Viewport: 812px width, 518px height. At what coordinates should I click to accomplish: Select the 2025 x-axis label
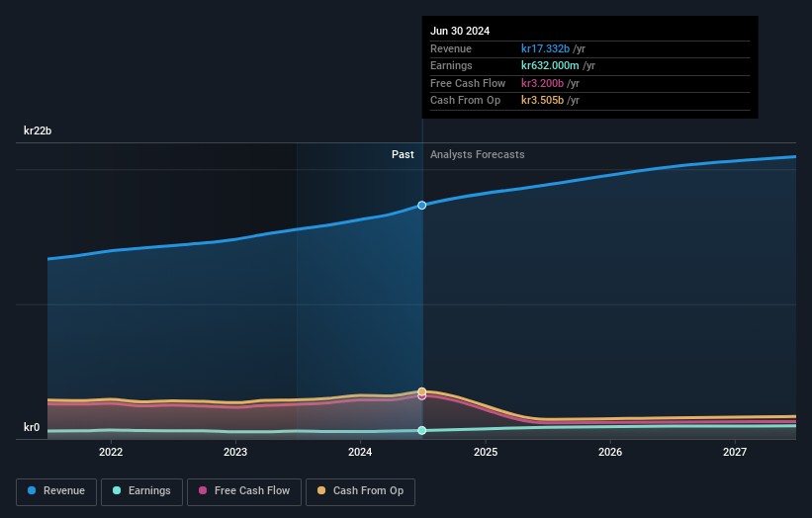point(486,452)
